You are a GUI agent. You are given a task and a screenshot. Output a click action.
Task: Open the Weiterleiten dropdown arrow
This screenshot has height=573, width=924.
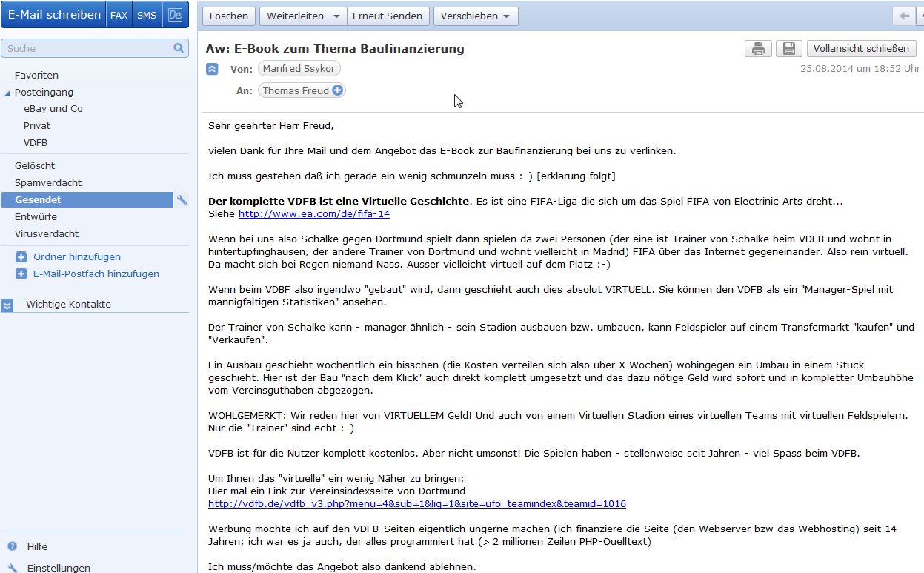[336, 16]
